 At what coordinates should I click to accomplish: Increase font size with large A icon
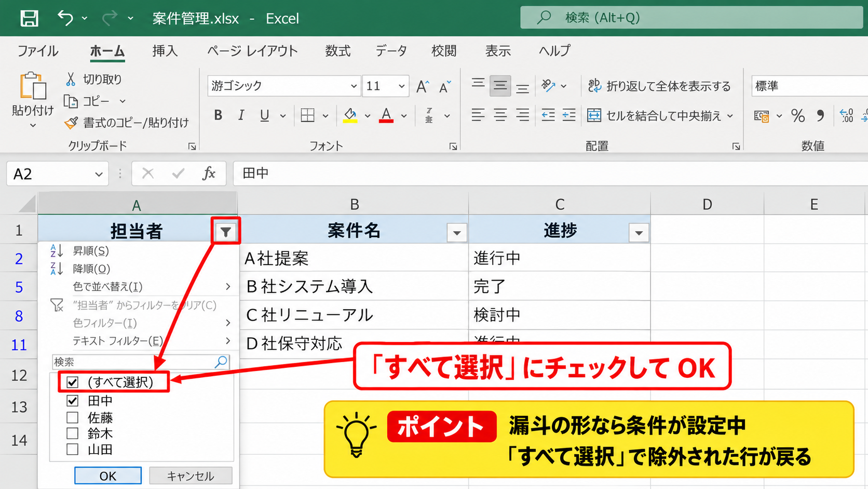pyautogui.click(x=423, y=86)
